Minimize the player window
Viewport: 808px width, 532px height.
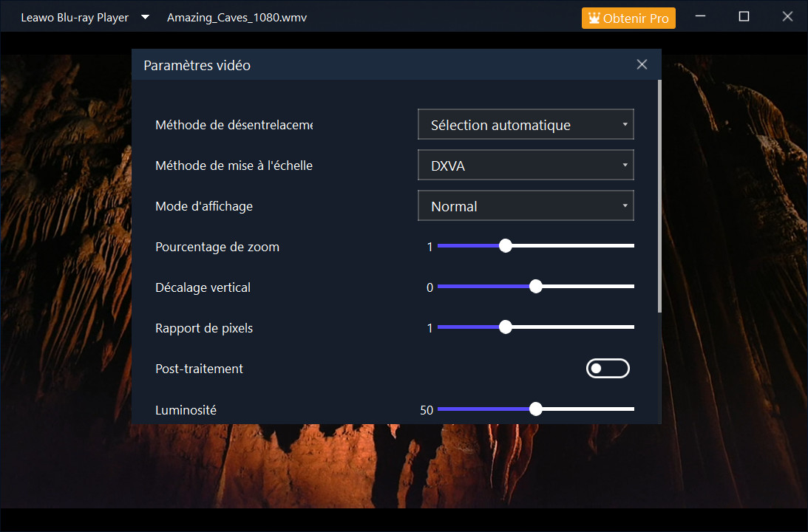pos(699,17)
